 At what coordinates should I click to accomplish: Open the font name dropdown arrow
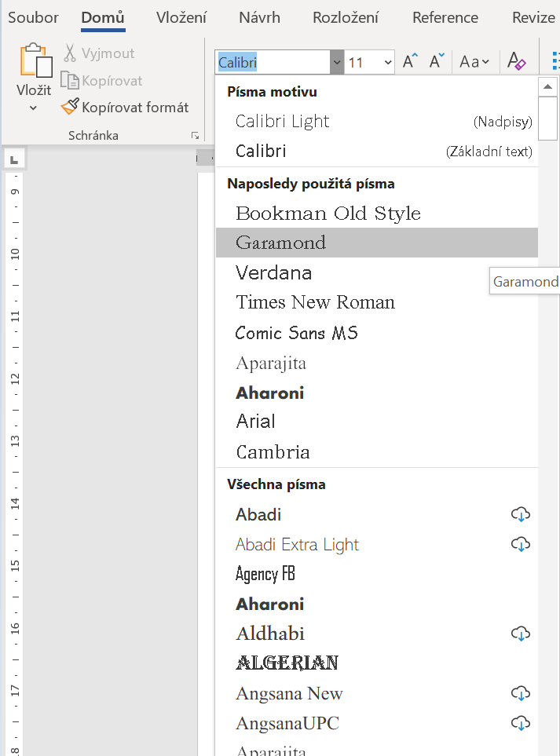pyautogui.click(x=337, y=62)
